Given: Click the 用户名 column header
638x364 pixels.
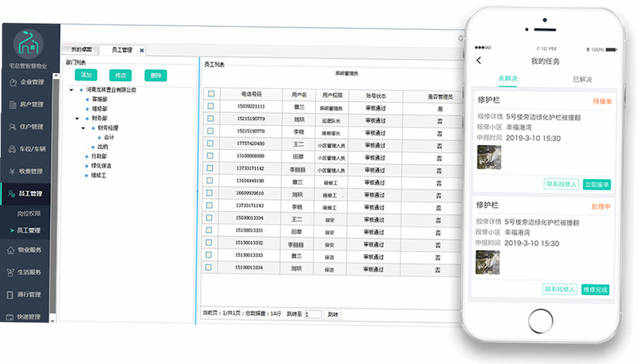Looking at the screenshot, I should pos(299,95).
